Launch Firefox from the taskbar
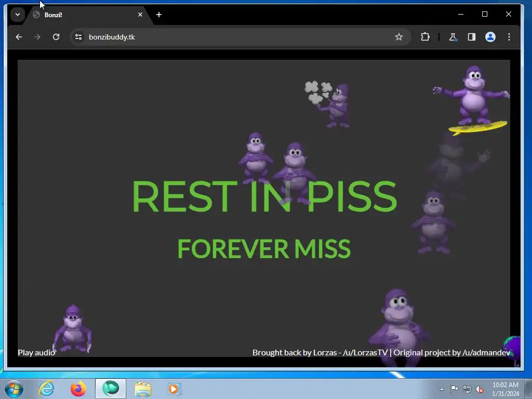Image resolution: width=532 pixels, height=399 pixels. 78,389
